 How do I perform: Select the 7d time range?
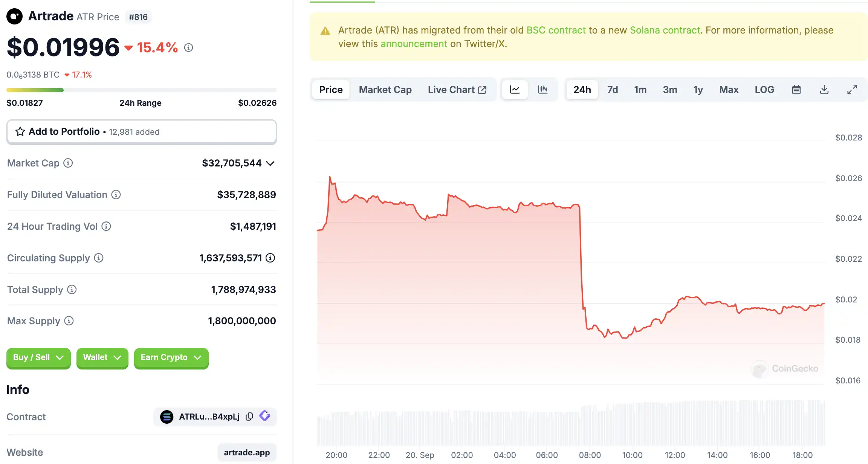(613, 90)
